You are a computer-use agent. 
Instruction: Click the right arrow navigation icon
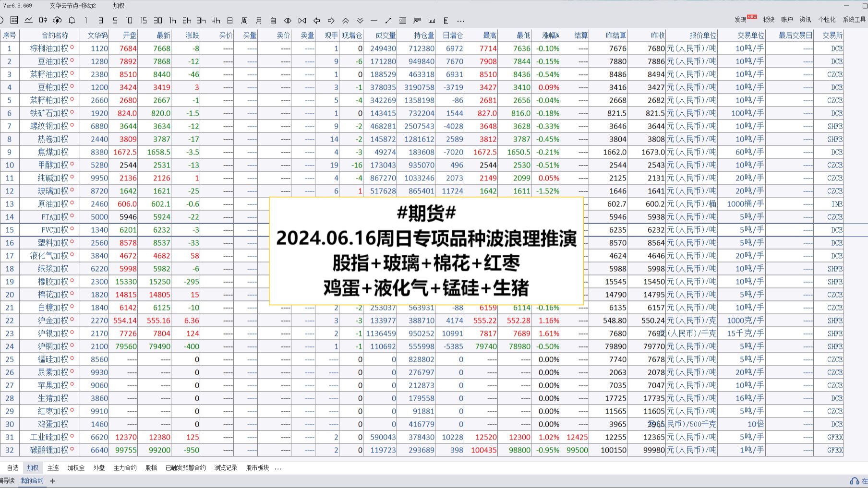coord(331,20)
